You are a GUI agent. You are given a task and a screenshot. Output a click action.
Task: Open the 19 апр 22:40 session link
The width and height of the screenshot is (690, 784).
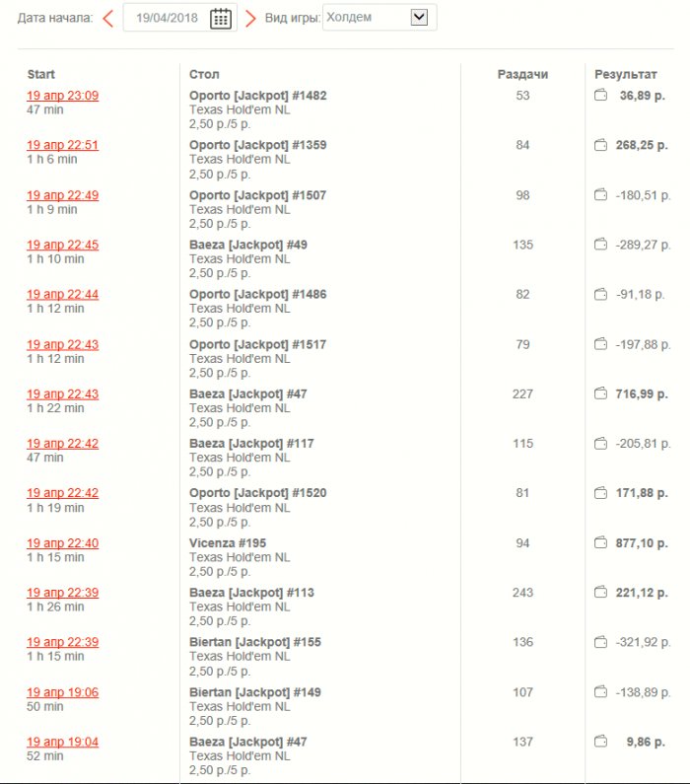pos(62,542)
